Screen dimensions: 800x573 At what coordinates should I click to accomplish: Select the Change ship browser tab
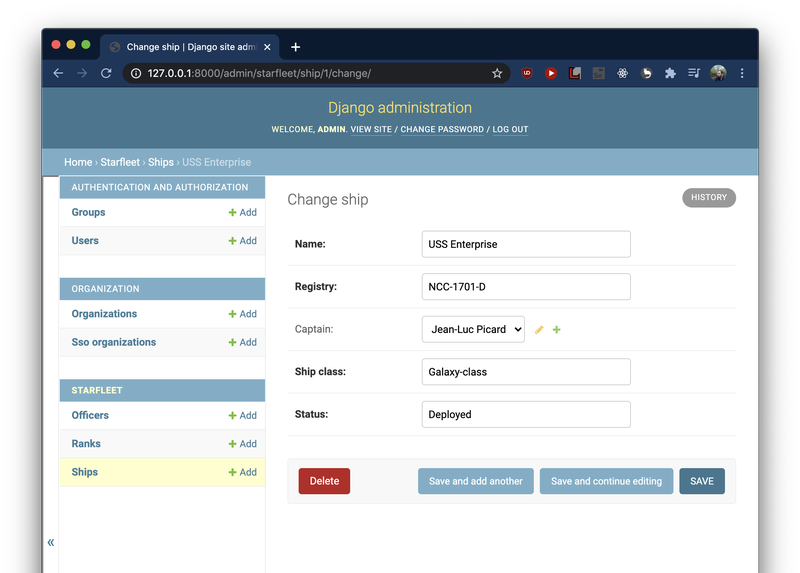tap(190, 47)
